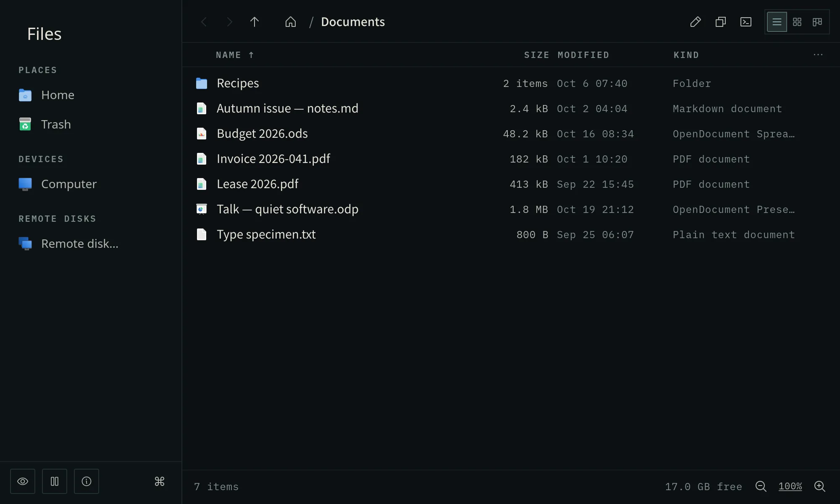840x504 pixels.
Task: Select Budget 2026.ods
Action: (x=262, y=134)
